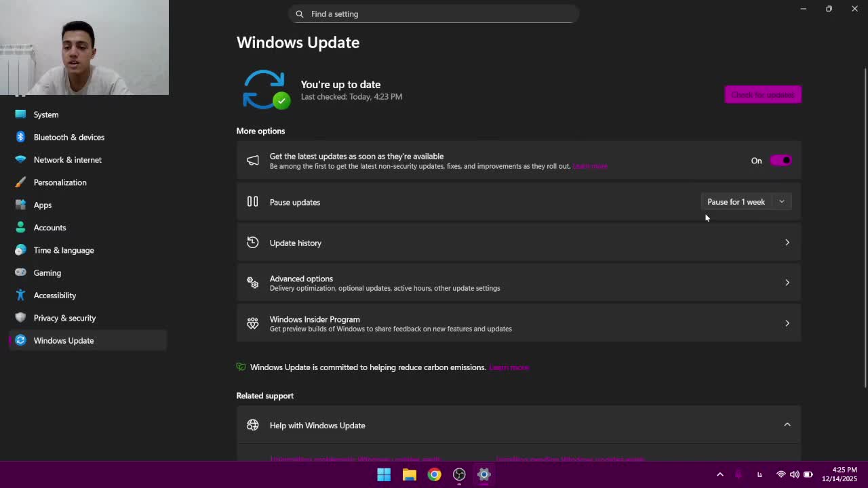Open File Explorer from taskbar
This screenshot has width=868, height=488.
pyautogui.click(x=409, y=474)
